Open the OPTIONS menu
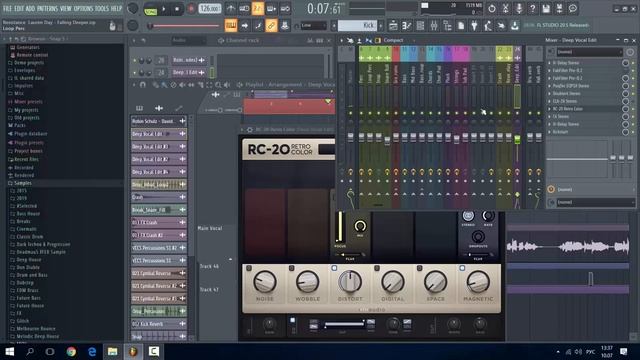Image resolution: width=640 pixels, height=360 pixels. click(83, 8)
